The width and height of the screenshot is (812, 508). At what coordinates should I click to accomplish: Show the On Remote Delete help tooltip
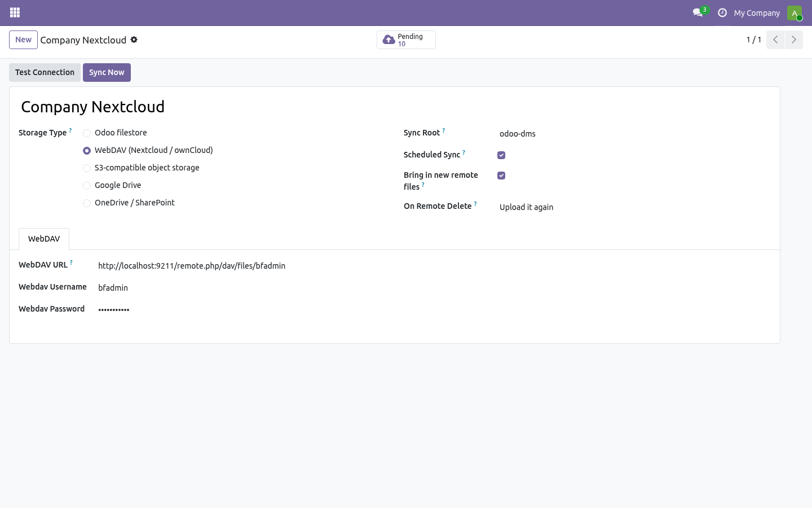pyautogui.click(x=475, y=204)
